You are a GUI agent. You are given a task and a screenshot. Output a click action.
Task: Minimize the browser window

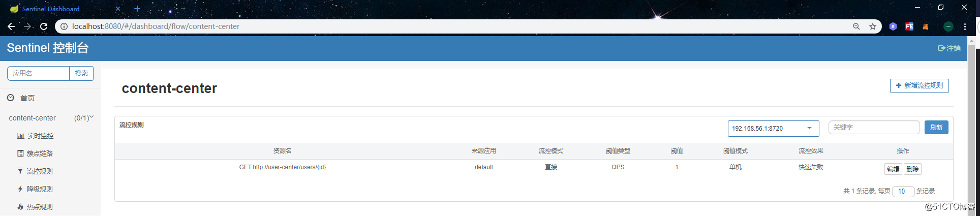[917, 8]
